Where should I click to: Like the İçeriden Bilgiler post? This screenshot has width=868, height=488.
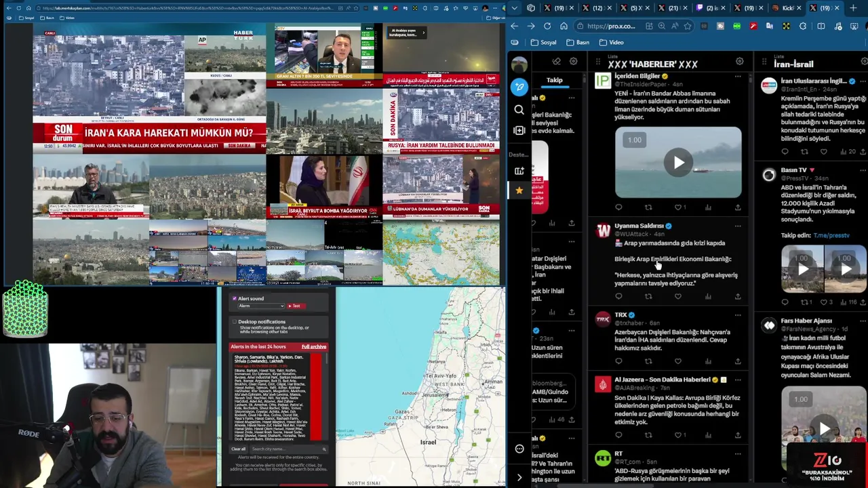coord(678,207)
